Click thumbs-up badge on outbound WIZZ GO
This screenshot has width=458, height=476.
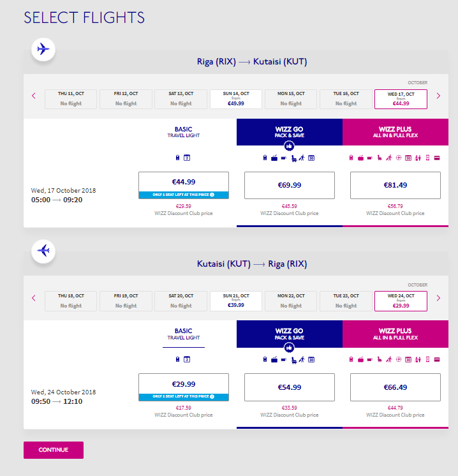click(x=289, y=146)
